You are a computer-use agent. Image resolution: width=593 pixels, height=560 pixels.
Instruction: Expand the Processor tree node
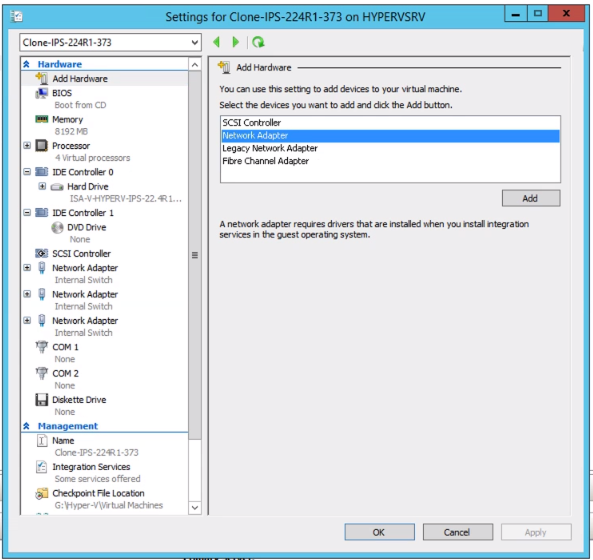point(27,146)
